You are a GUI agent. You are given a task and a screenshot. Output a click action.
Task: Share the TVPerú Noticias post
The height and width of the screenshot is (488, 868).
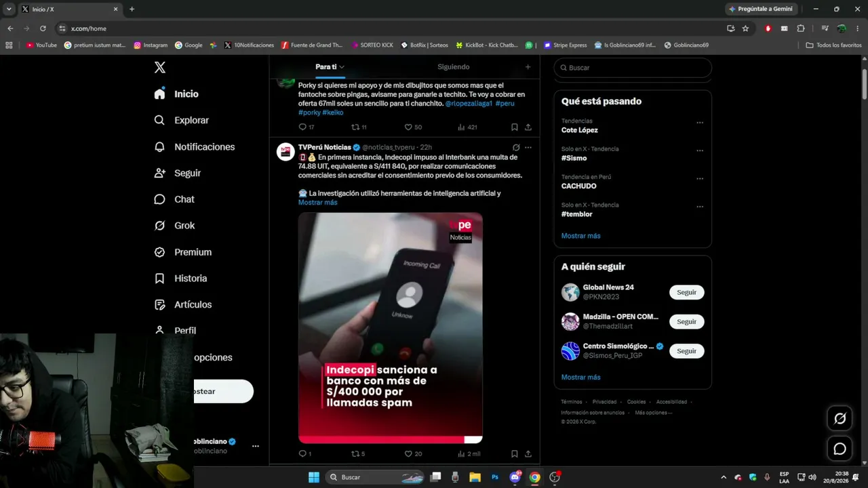point(528,453)
